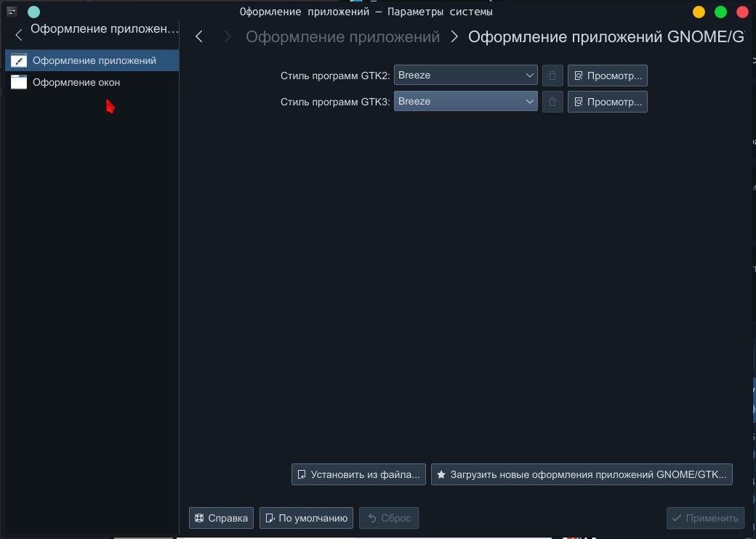The height and width of the screenshot is (539, 756).
Task: Navigate back with the header left chevron
Action: [199, 36]
